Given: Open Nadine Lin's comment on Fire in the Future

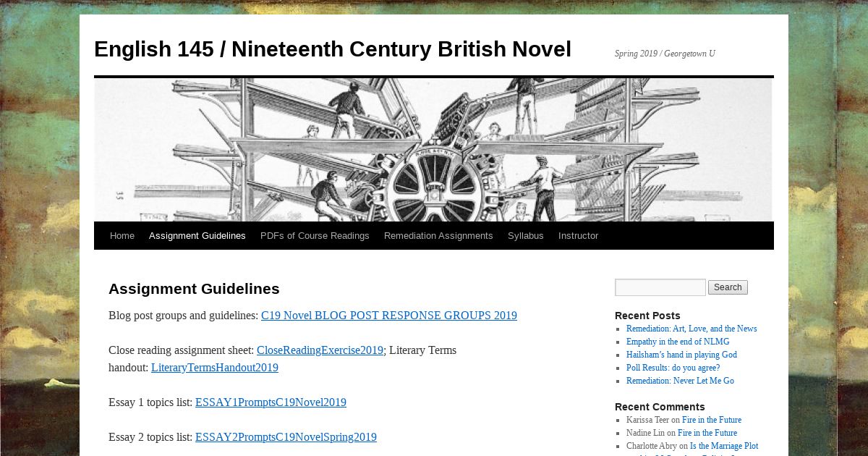Looking at the screenshot, I should pyautogui.click(x=707, y=433).
